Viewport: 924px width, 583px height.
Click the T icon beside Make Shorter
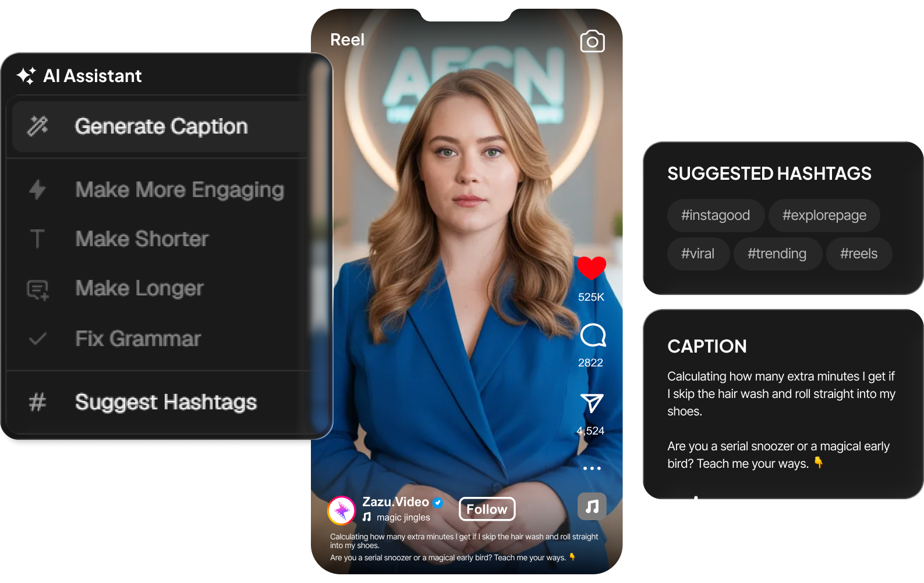coord(37,239)
